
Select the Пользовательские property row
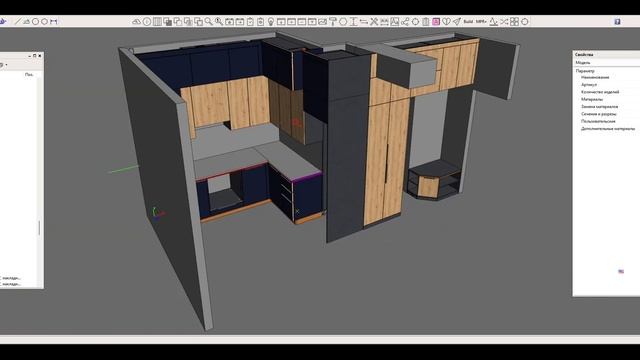tap(598, 121)
